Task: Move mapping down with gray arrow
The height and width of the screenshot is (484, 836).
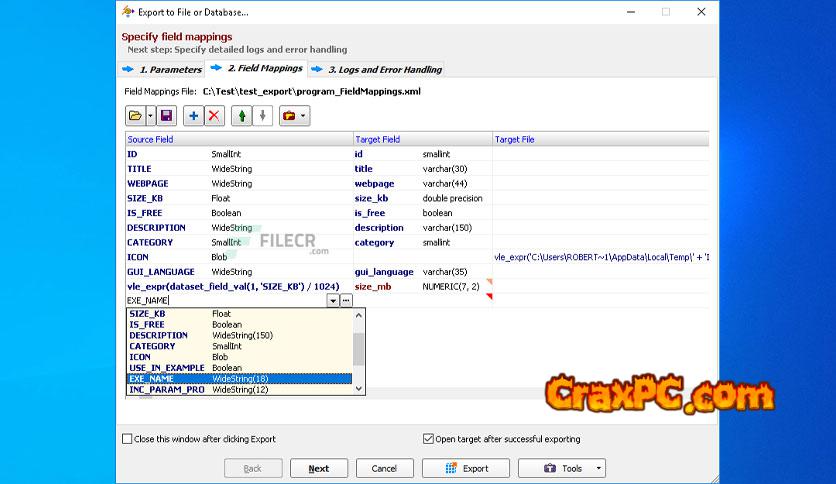Action: (262, 116)
